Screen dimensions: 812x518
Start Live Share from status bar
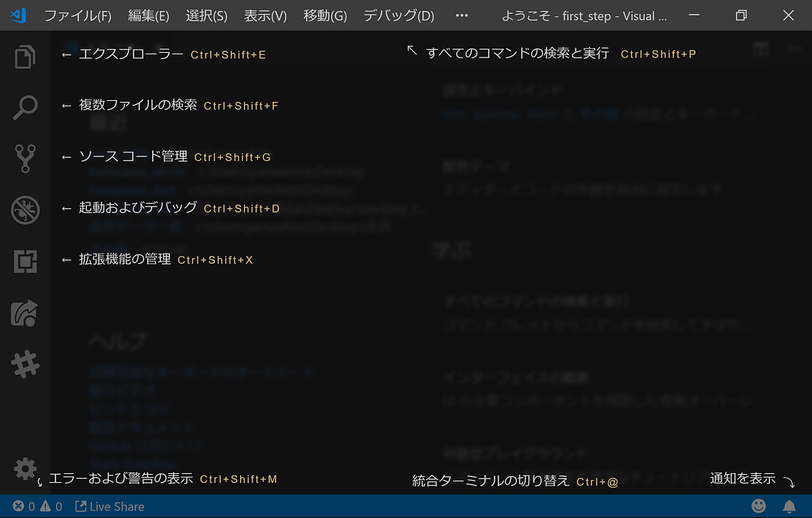click(x=109, y=506)
